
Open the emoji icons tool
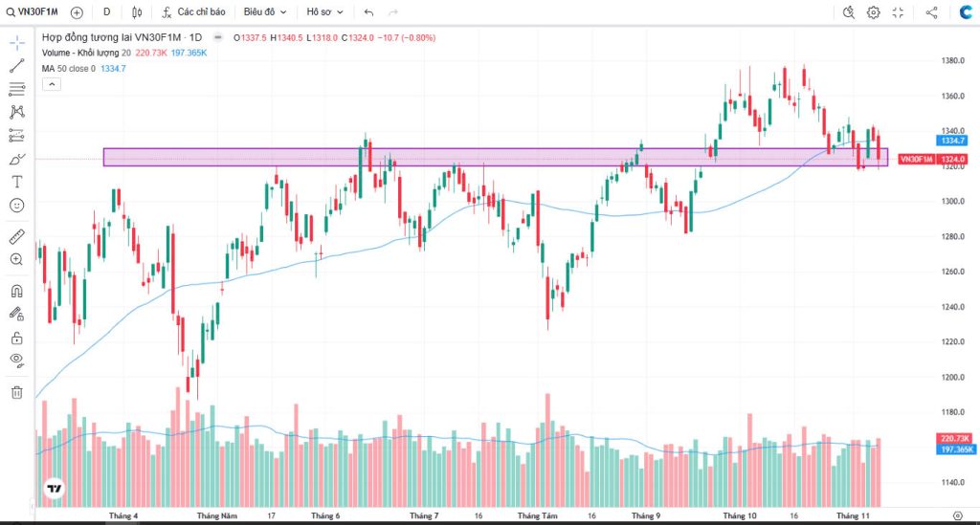(16, 205)
